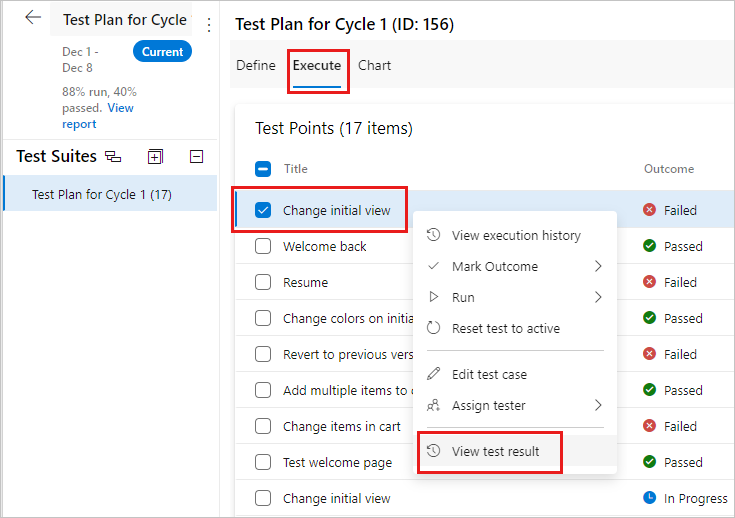Image resolution: width=735 pixels, height=518 pixels.
Task: Click the back arrow icon
Action: click(33, 18)
